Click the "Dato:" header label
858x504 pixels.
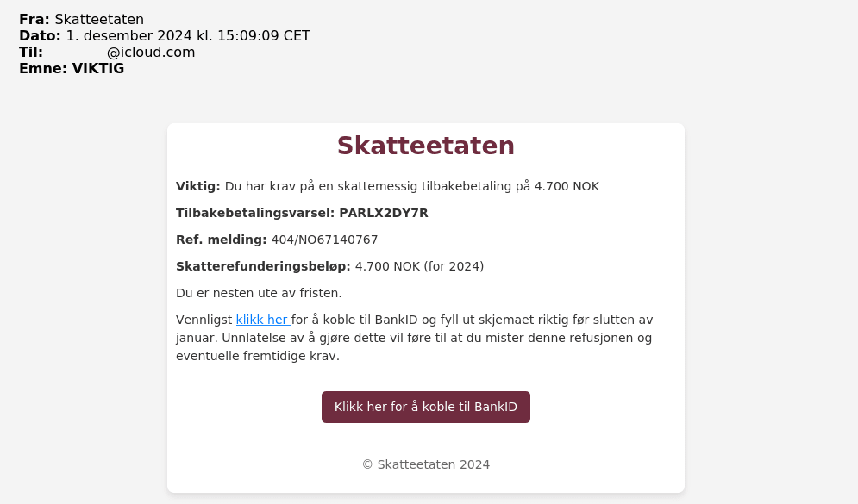tap(40, 36)
